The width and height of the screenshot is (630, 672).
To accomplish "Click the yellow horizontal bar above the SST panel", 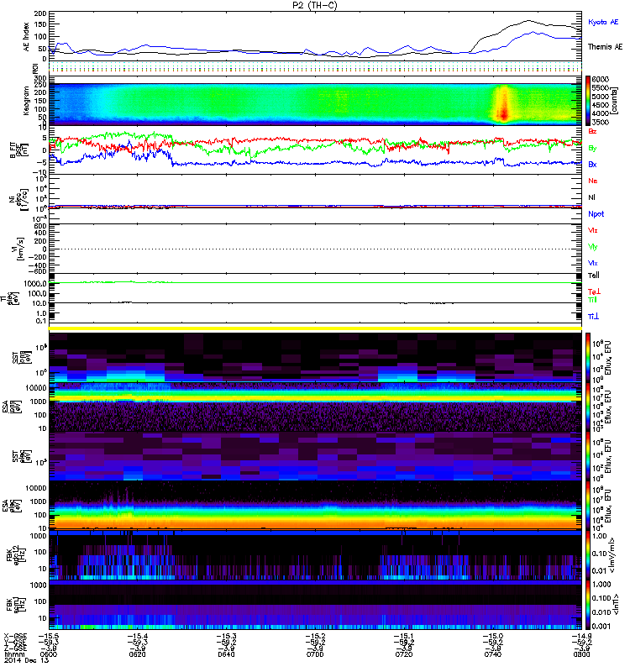I will click(315, 328).
